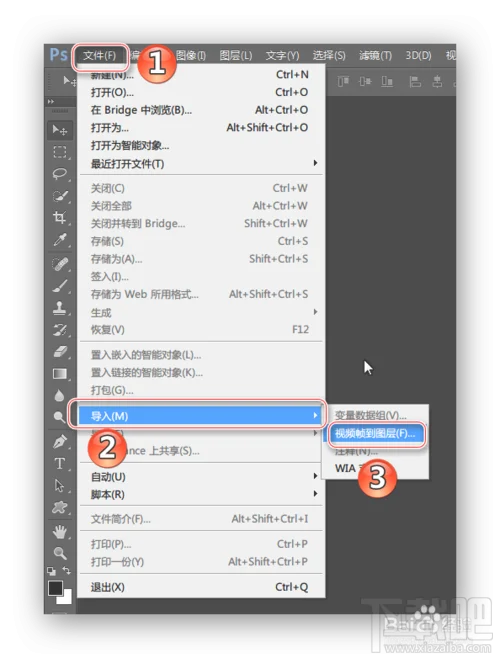Choose 关闭(C) menu entry

click(x=200, y=188)
